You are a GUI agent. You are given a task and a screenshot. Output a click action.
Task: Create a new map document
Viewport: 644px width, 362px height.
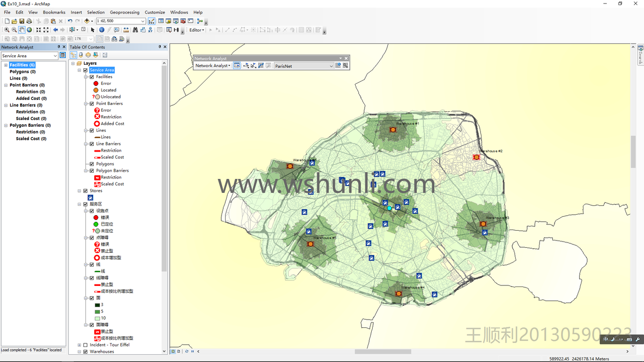tap(7, 21)
